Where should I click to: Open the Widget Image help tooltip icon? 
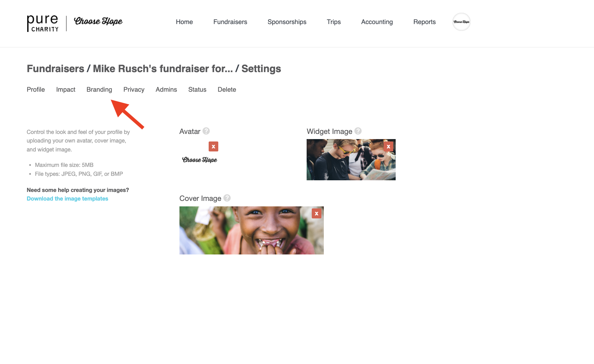[x=358, y=131]
